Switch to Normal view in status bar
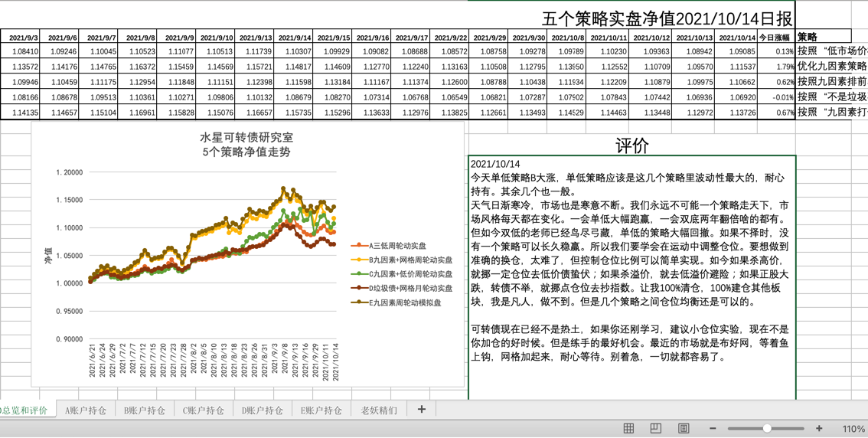The width and height of the screenshot is (868, 438). tap(628, 429)
